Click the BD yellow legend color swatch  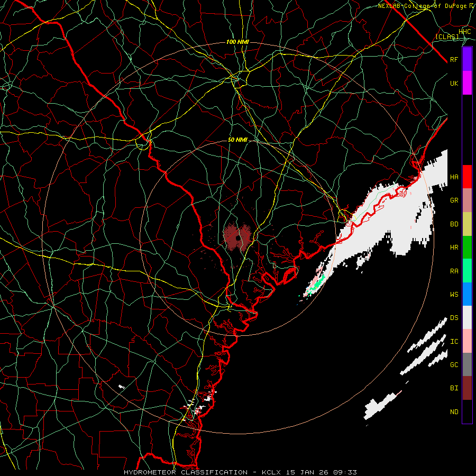467,224
